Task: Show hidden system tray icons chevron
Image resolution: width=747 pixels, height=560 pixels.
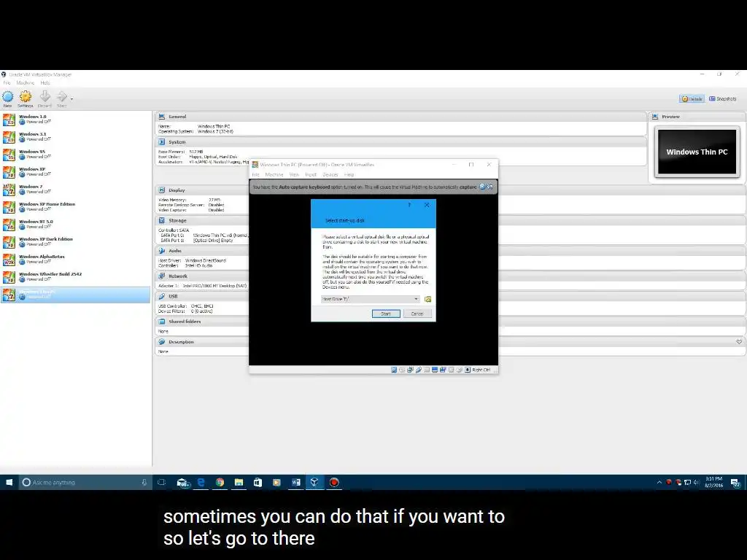Action: 659,483
